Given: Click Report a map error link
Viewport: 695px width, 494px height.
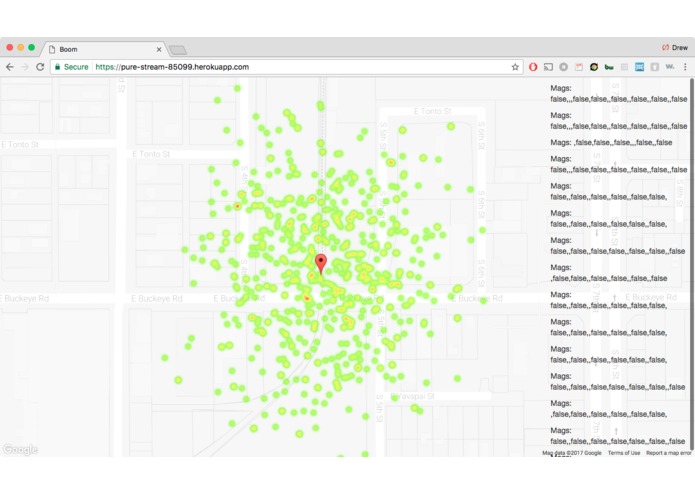Looking at the screenshot, I should click(668, 453).
